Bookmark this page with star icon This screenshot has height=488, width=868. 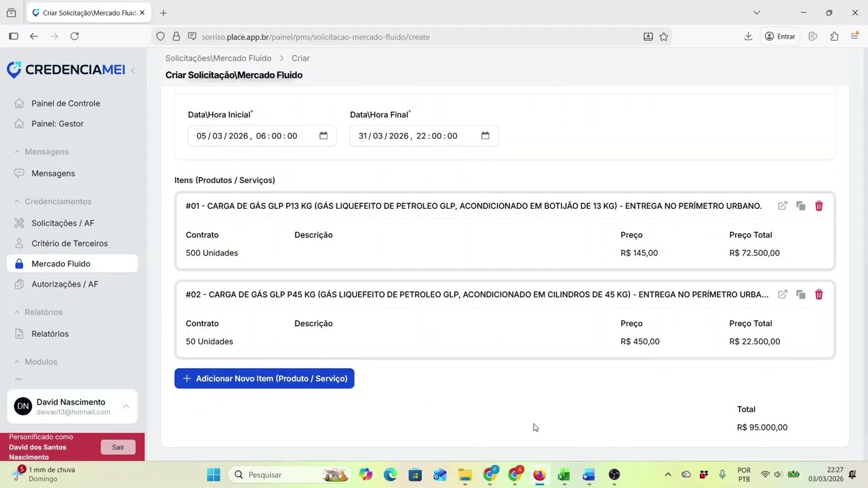[664, 37]
